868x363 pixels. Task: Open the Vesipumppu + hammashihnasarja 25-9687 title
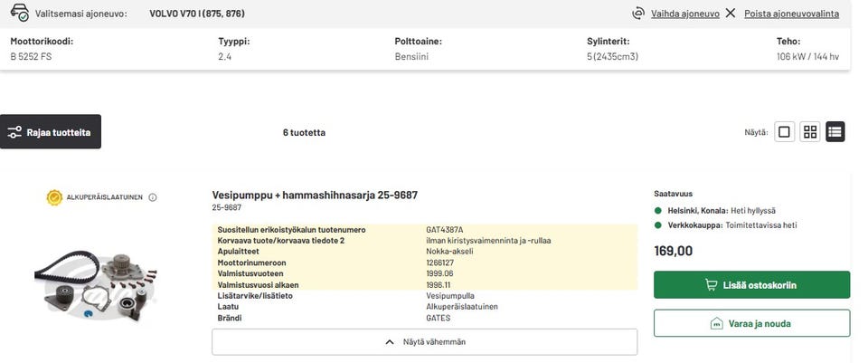(315, 195)
